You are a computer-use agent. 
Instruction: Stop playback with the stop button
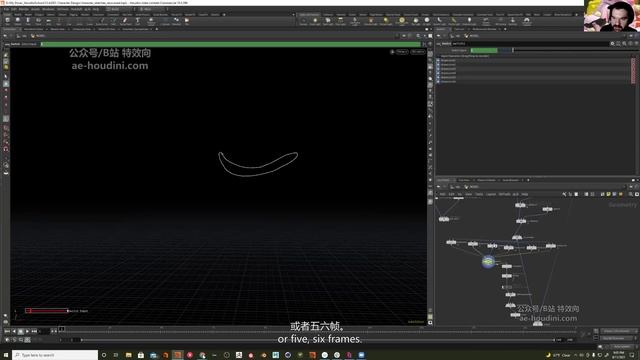point(20,331)
